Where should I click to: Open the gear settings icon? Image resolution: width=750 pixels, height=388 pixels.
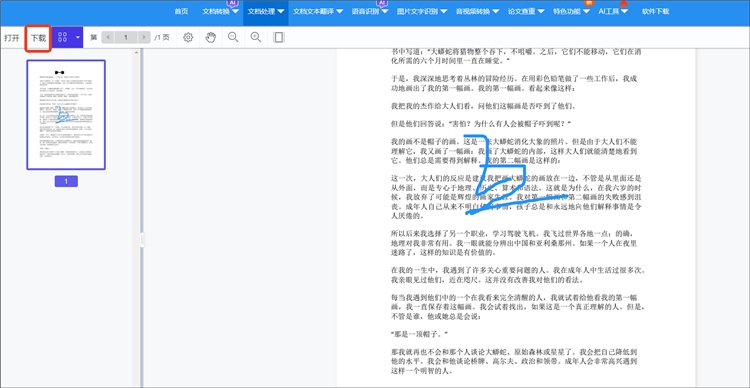(x=188, y=37)
